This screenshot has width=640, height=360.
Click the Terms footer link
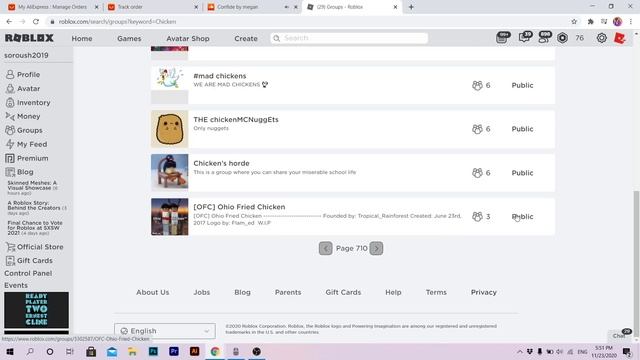click(x=436, y=292)
